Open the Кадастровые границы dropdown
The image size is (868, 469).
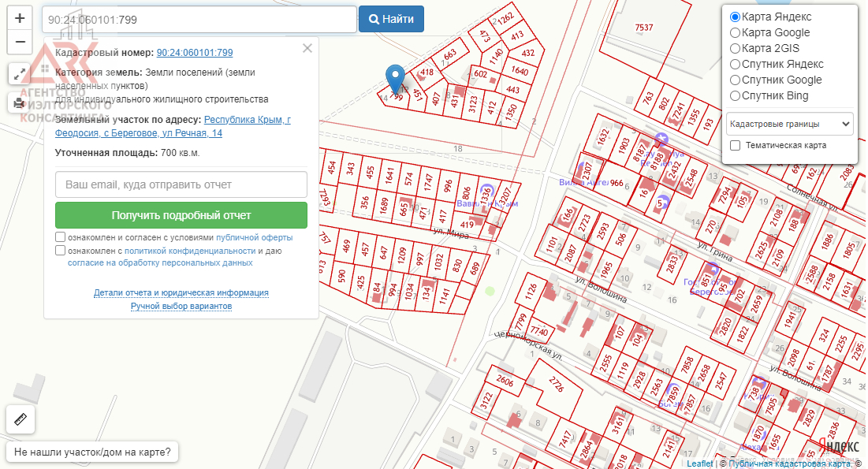790,124
